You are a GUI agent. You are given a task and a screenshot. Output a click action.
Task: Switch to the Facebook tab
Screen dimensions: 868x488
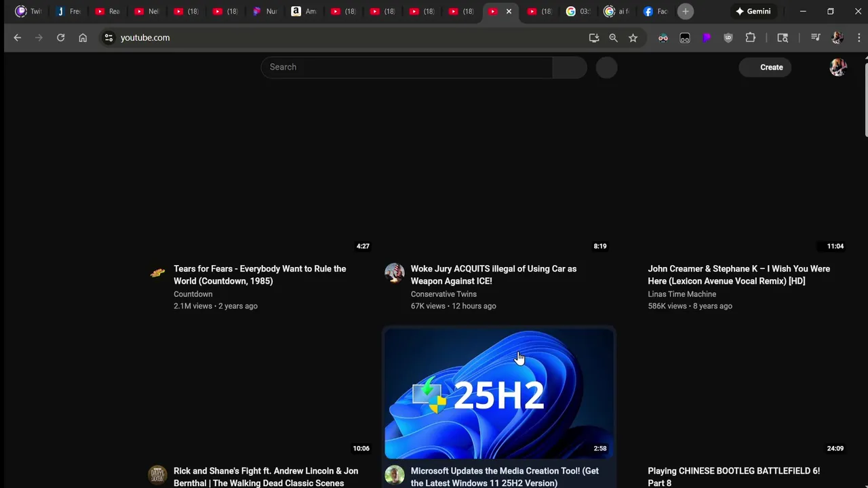pyautogui.click(x=656, y=12)
